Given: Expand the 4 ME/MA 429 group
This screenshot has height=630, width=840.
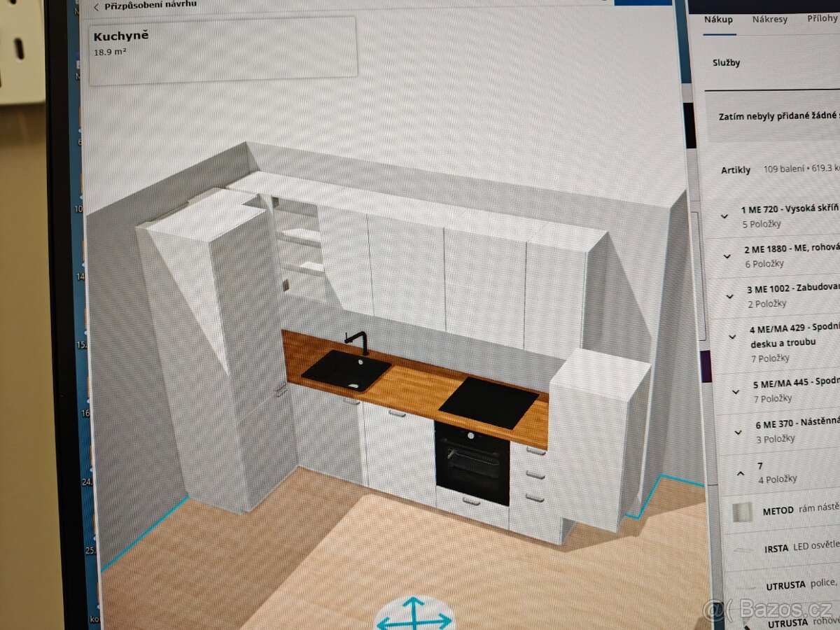Looking at the screenshot, I should (x=732, y=337).
